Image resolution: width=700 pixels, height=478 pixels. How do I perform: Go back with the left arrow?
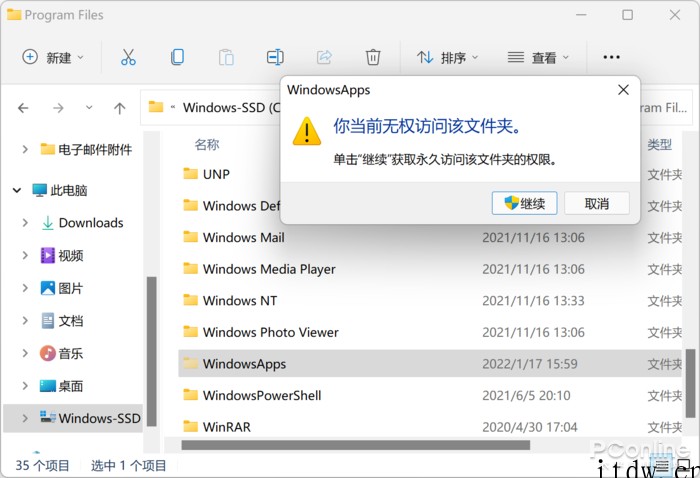[23, 108]
